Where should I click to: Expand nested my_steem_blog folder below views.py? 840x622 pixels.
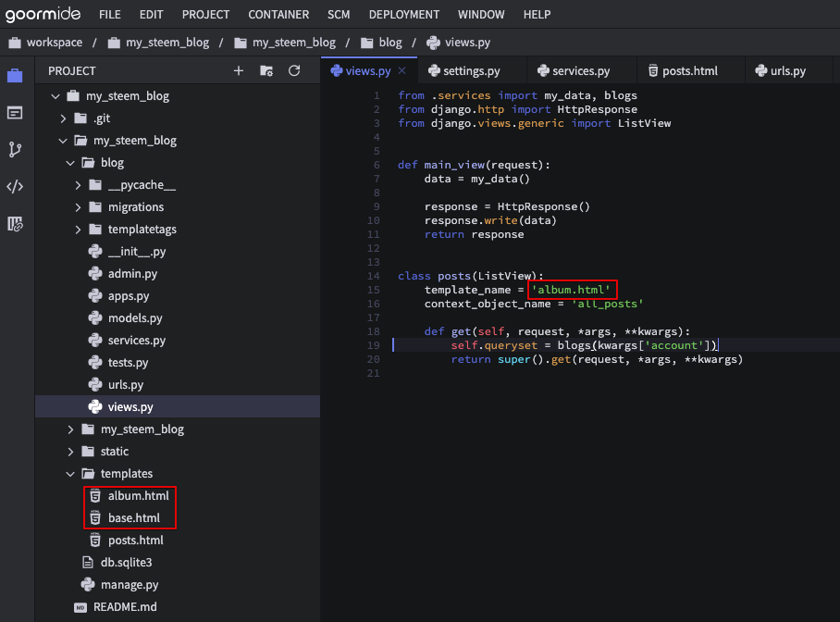(70, 429)
